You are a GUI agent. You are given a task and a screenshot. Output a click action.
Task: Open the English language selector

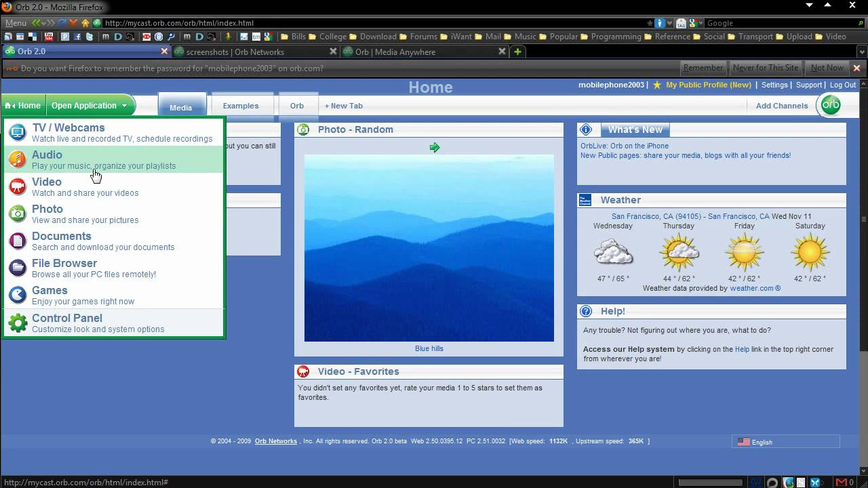[x=785, y=442]
